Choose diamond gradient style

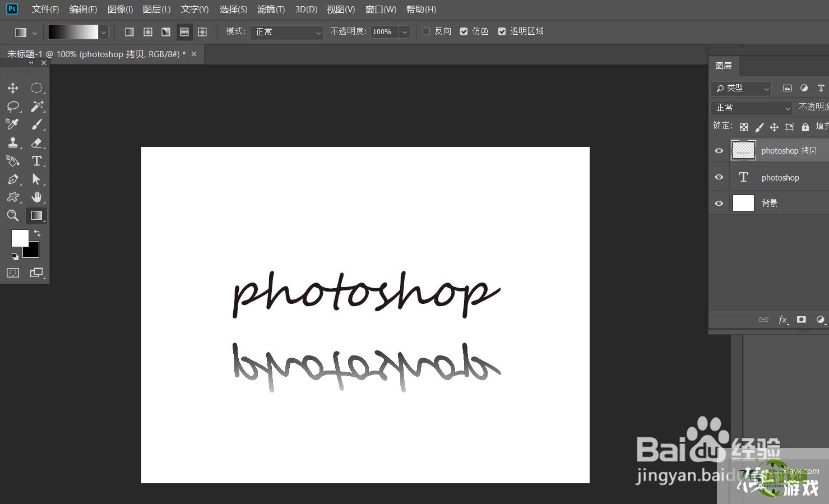(x=202, y=32)
